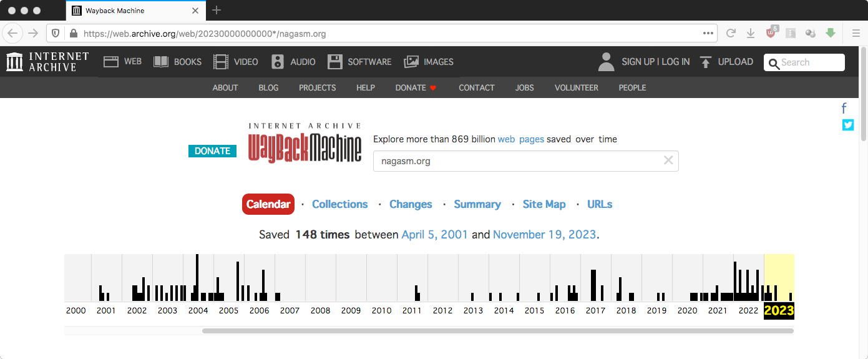Select year 2017 on the timeline
Screen dimensions: 868x359
[x=595, y=310]
